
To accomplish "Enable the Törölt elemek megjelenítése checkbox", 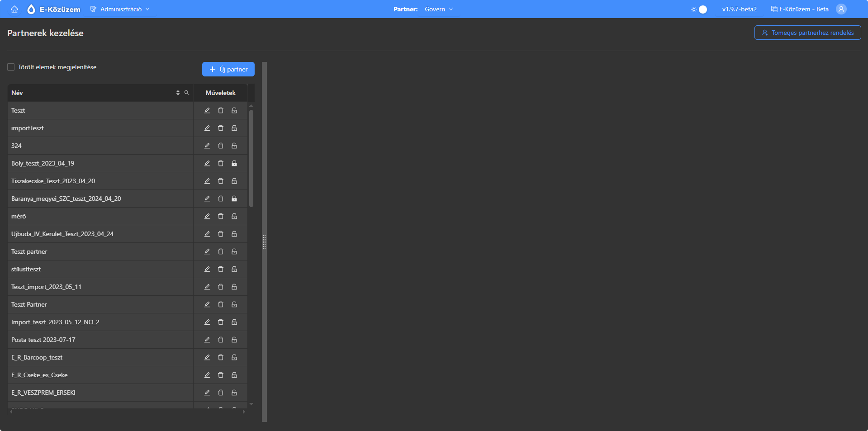I will (x=11, y=67).
